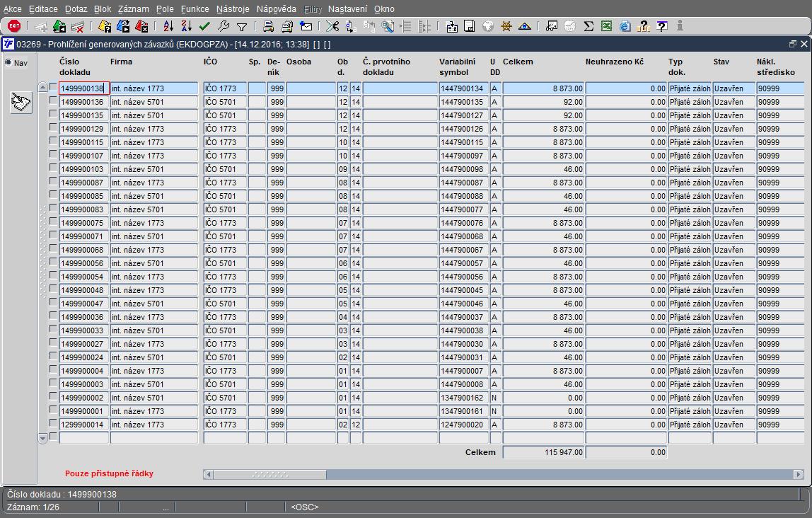The height and width of the screenshot is (518, 812).
Task: Click the Celkem total field 115 947.00
Action: coord(543,452)
